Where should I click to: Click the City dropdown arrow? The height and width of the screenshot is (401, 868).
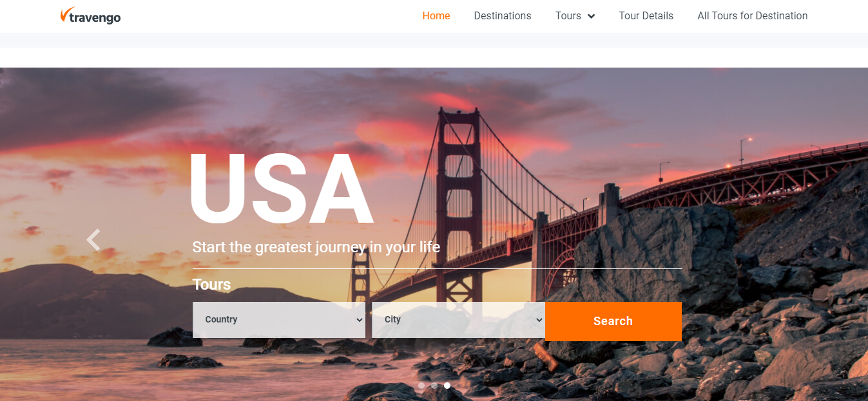point(539,320)
